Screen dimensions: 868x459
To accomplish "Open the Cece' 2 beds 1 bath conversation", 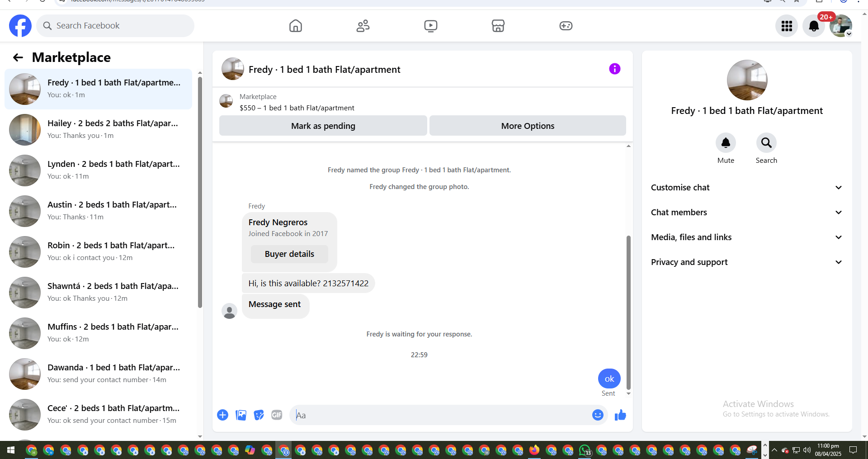I will tap(98, 415).
